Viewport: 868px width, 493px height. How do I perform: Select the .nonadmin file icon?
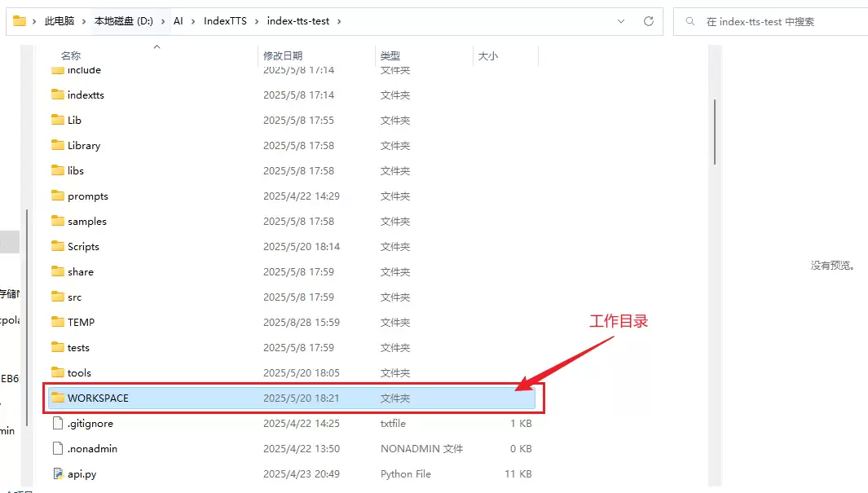pyautogui.click(x=58, y=448)
